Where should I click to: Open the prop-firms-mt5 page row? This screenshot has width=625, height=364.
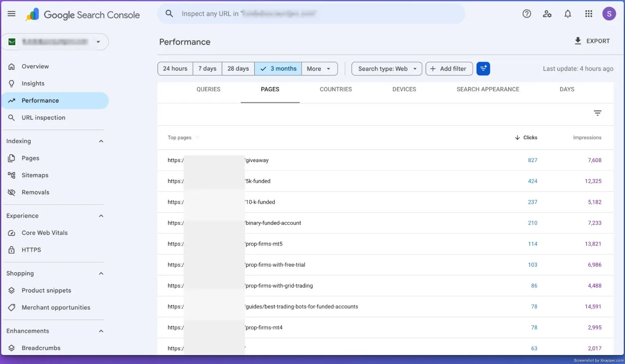pyautogui.click(x=385, y=244)
